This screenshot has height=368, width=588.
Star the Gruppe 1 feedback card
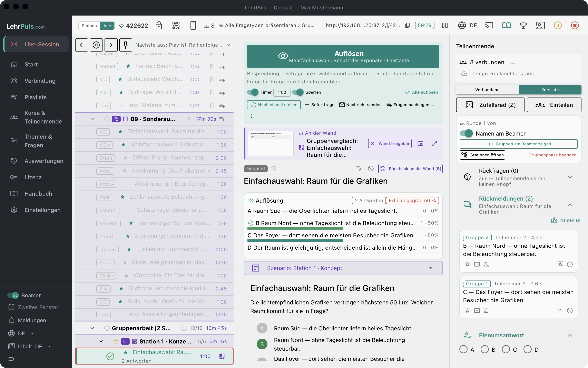tap(468, 311)
